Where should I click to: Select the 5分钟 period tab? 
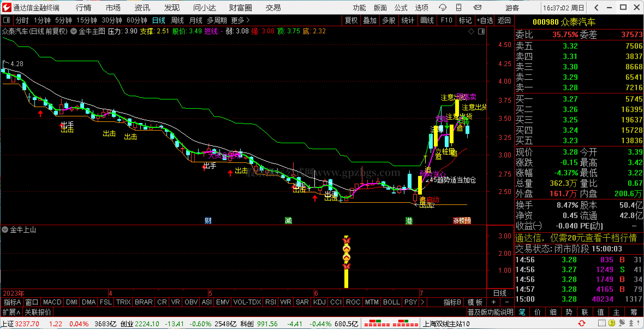tap(64, 20)
